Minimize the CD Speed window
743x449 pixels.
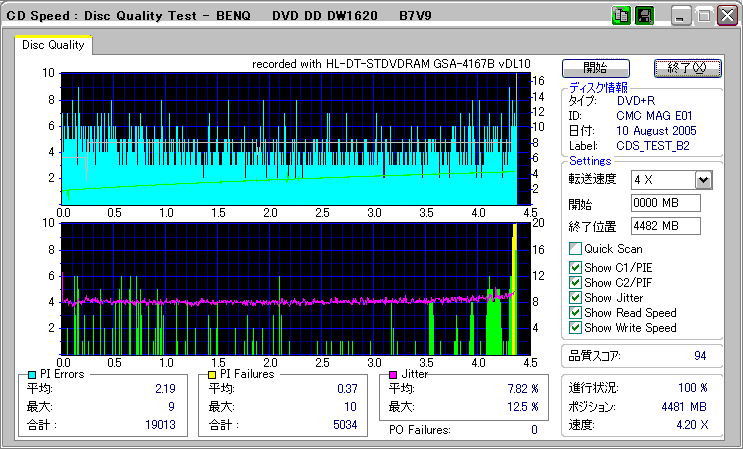681,17
